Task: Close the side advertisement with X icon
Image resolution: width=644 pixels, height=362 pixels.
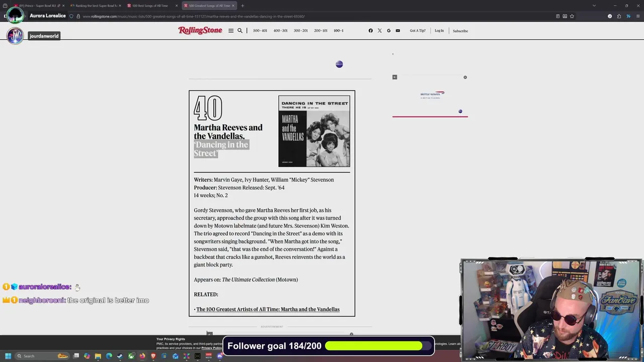Action: [x=465, y=77]
